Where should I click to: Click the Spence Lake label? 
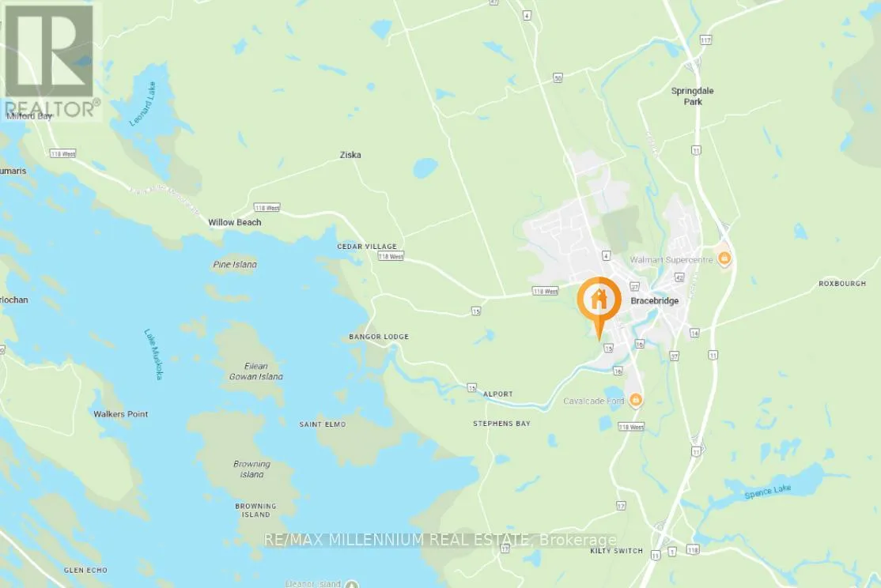click(767, 492)
